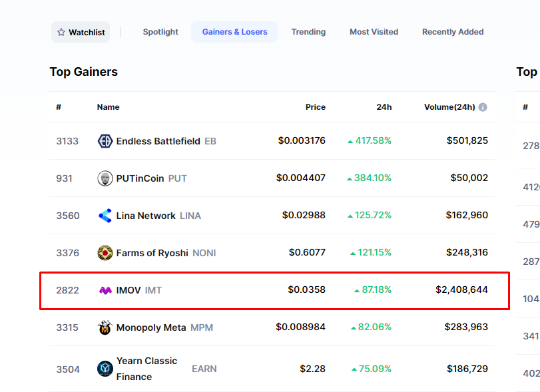Click rank number 931
The width and height of the screenshot is (540, 392).
[65, 178]
